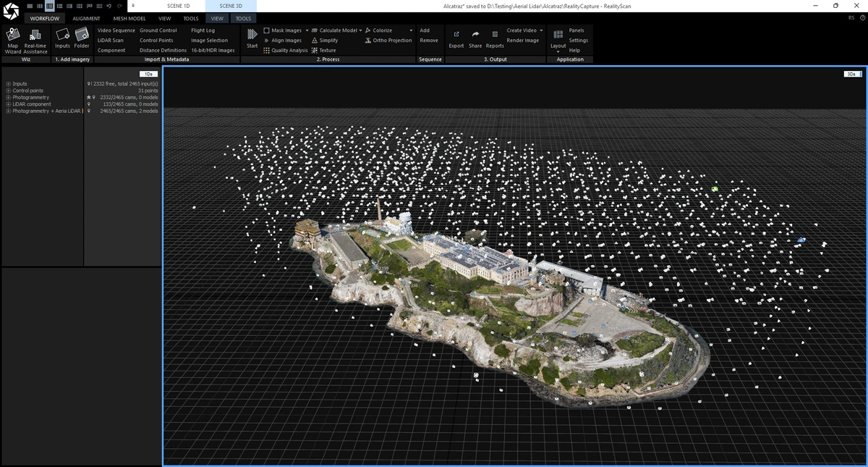Import a Flight Log
Image resolution: width=868 pixels, height=467 pixels.
[203, 30]
